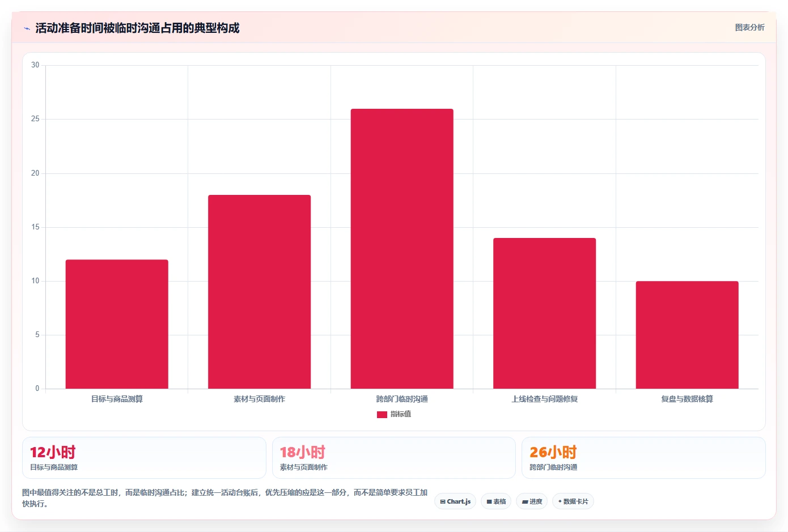788x532 pixels.
Task: Click the y-axis value 25
Action: (x=35, y=119)
